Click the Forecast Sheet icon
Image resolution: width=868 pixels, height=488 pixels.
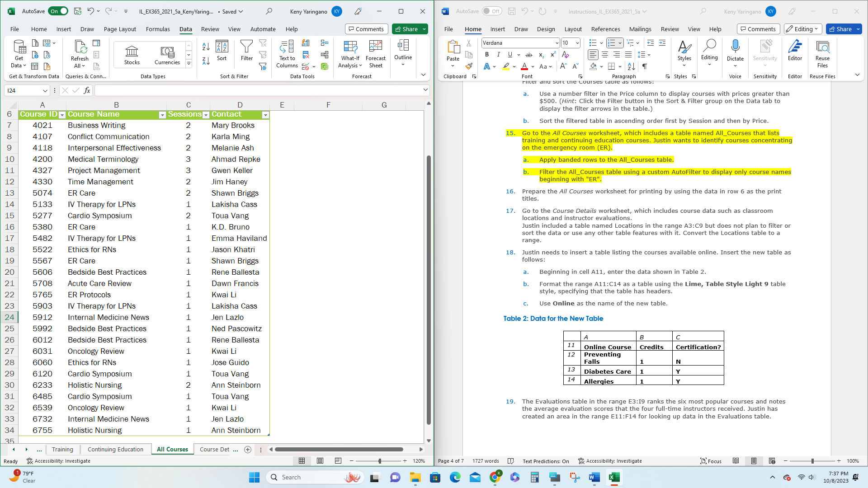(x=375, y=53)
